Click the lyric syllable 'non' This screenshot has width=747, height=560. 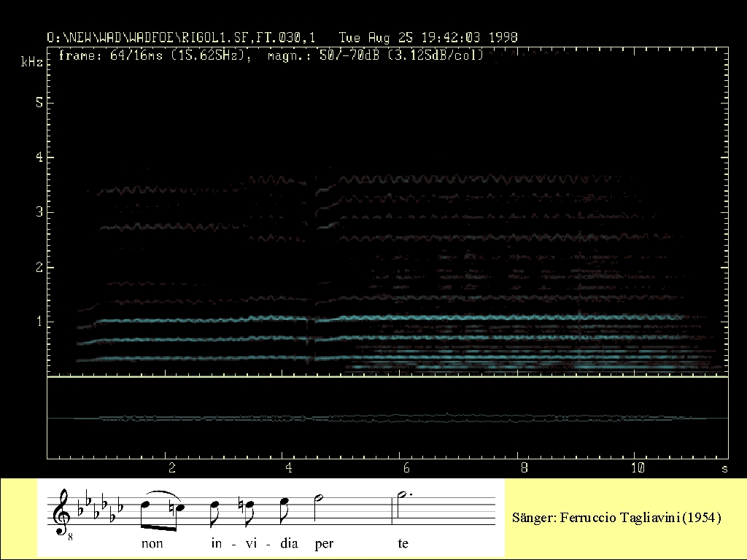(x=152, y=543)
